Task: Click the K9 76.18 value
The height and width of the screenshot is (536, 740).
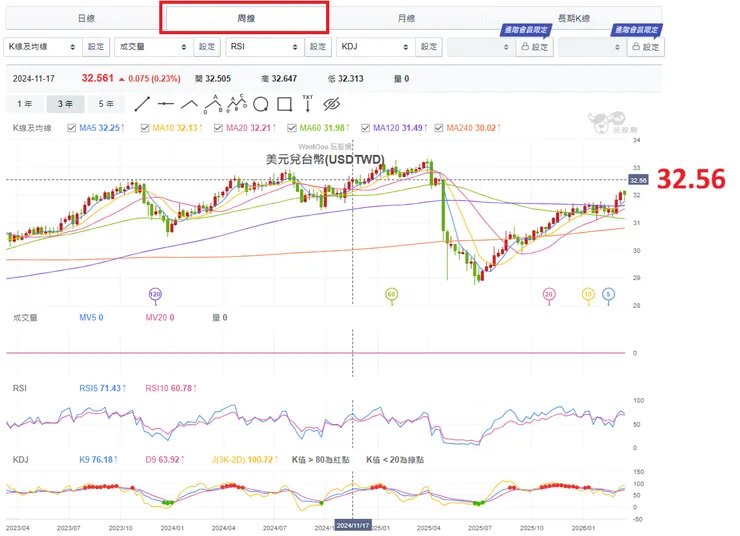Action: (x=98, y=460)
